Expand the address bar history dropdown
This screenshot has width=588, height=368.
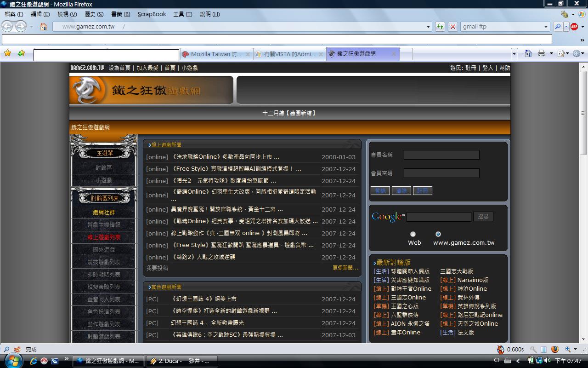428,27
